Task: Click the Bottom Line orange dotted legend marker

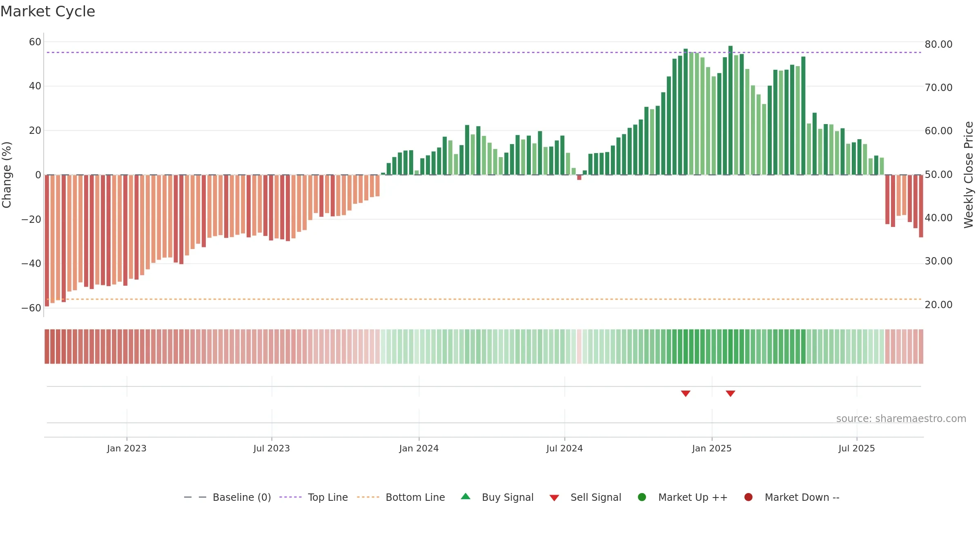Action: click(368, 497)
